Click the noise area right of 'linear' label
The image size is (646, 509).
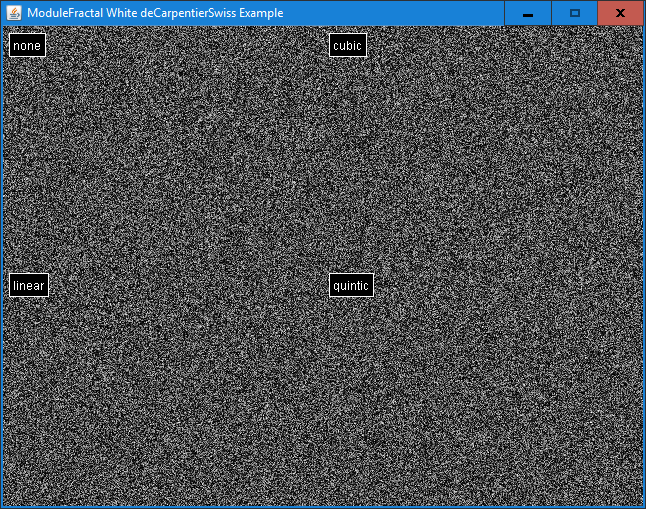[120, 285]
